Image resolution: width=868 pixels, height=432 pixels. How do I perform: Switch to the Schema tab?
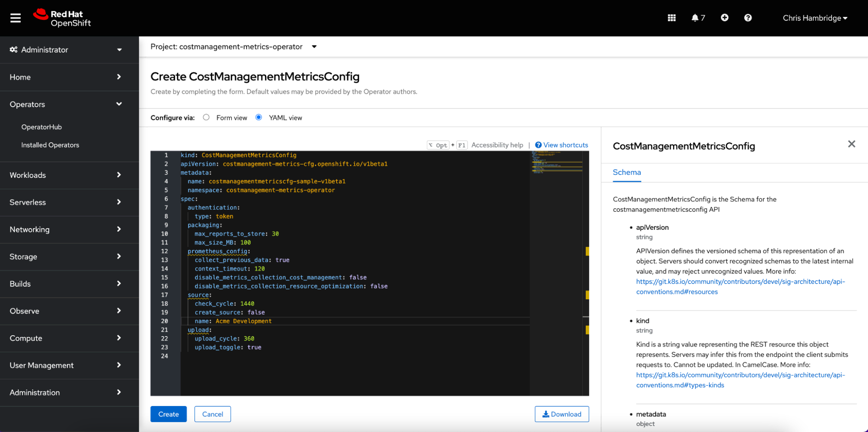[x=627, y=172]
